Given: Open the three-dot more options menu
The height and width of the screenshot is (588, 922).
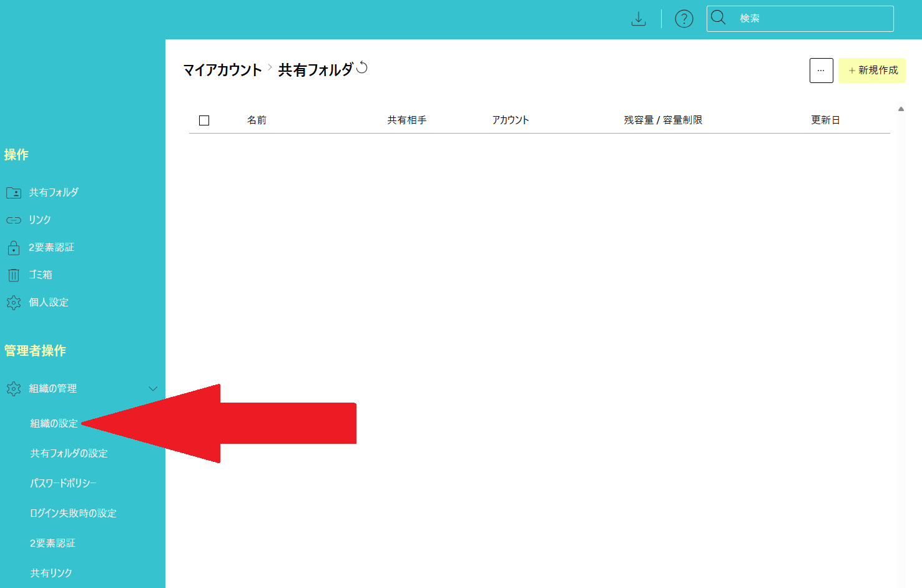Looking at the screenshot, I should (x=821, y=71).
